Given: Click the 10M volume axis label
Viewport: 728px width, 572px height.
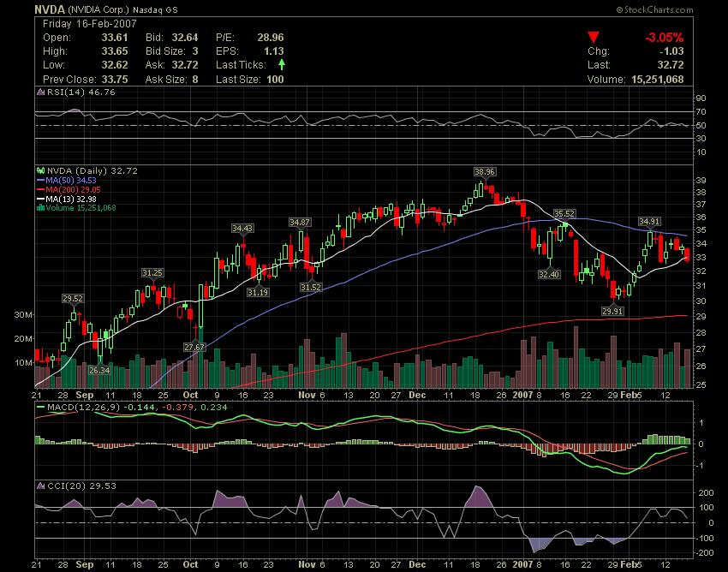Looking at the screenshot, I should [23, 362].
